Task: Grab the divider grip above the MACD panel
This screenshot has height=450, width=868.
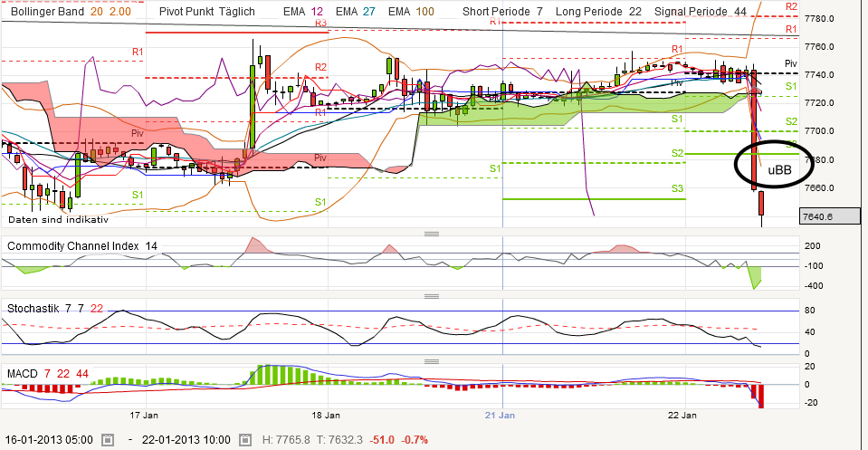Action: point(432,361)
